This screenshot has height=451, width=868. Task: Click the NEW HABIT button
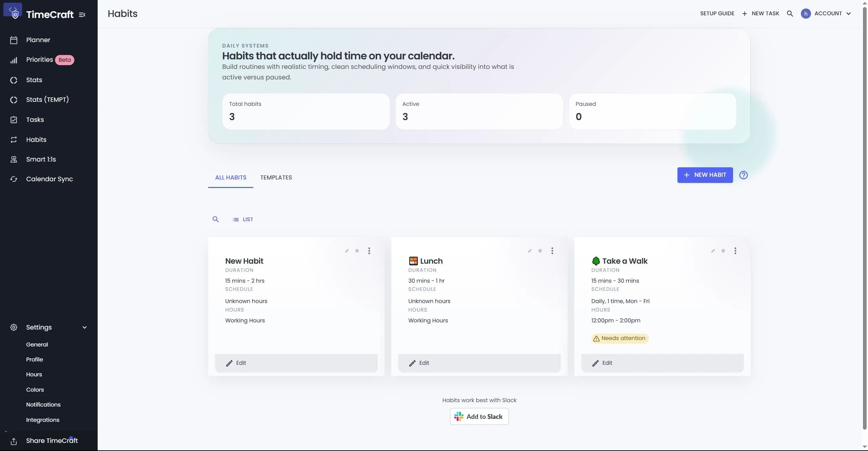(705, 175)
